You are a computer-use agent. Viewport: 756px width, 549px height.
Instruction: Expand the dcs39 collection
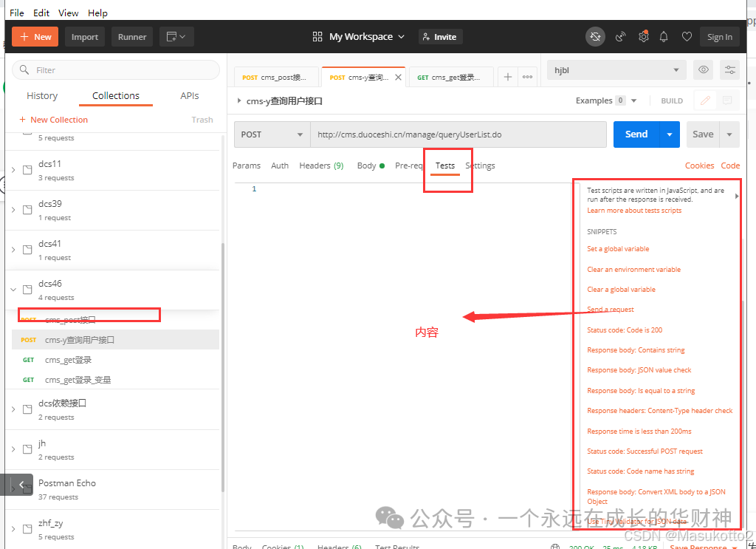pyautogui.click(x=13, y=210)
